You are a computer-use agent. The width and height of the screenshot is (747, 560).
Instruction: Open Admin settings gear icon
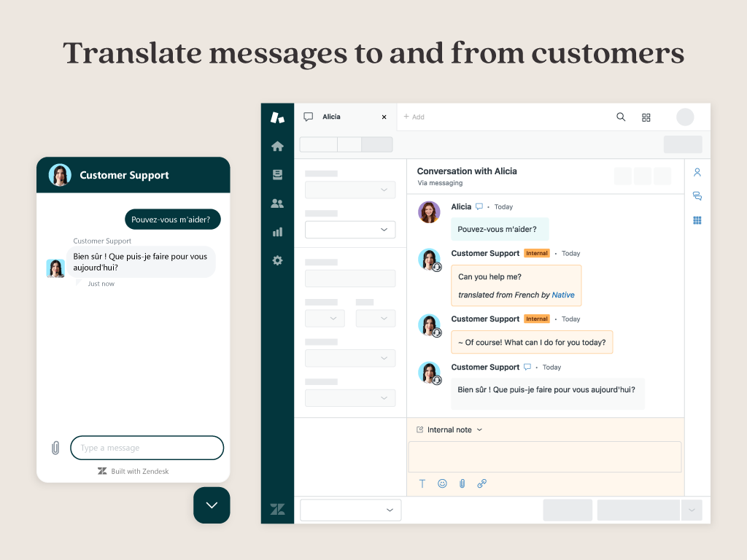pos(277,260)
